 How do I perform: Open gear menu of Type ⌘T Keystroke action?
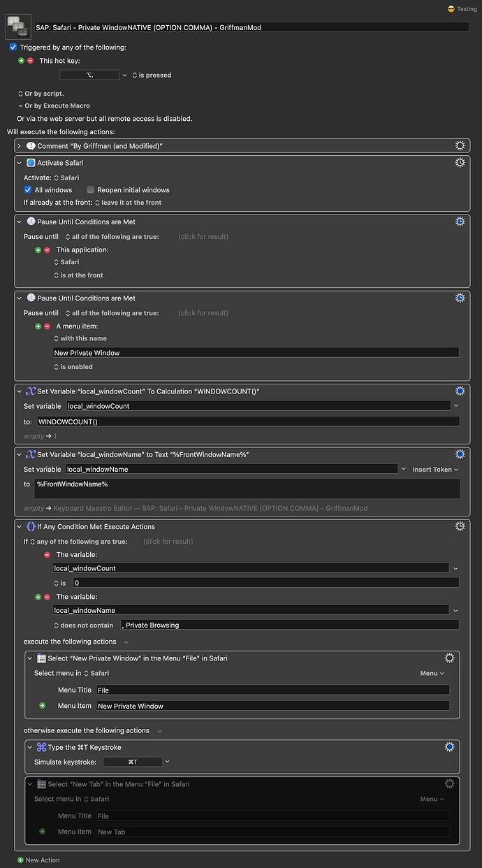pyautogui.click(x=450, y=747)
